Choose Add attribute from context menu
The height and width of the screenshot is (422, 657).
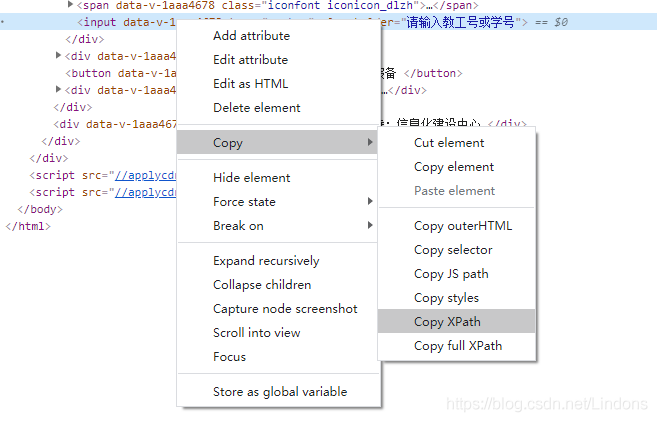tap(251, 36)
